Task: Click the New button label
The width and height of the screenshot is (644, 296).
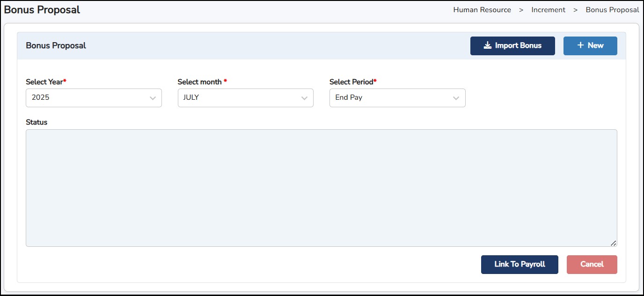Action: point(595,45)
